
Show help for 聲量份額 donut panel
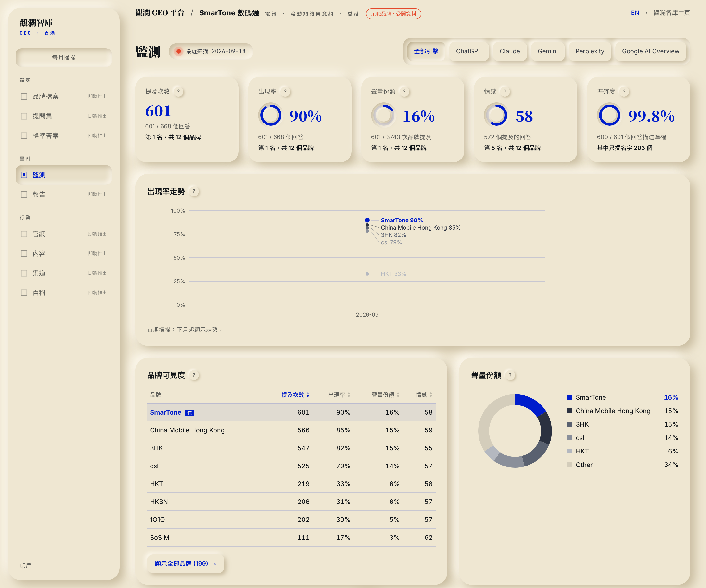[x=510, y=375]
